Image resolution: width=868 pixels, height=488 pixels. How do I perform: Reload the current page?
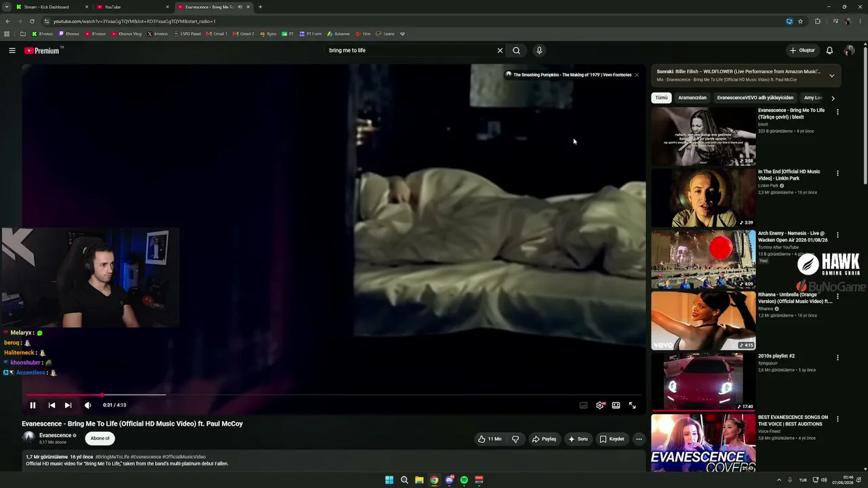[32, 21]
